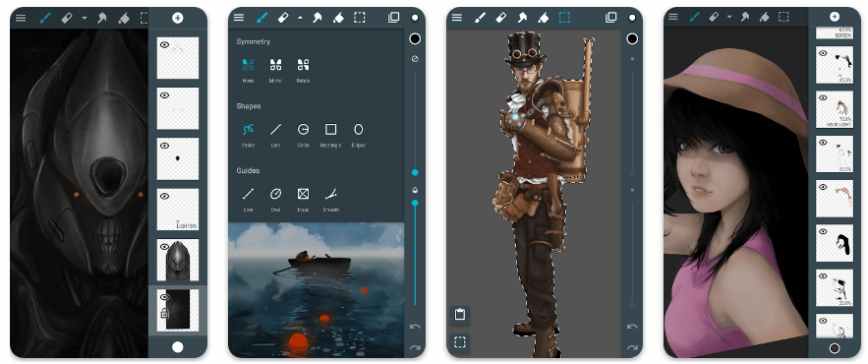Screen dimensions: 868x364
Task: Select Brush tool on alien artwork screen
Action: (x=44, y=18)
